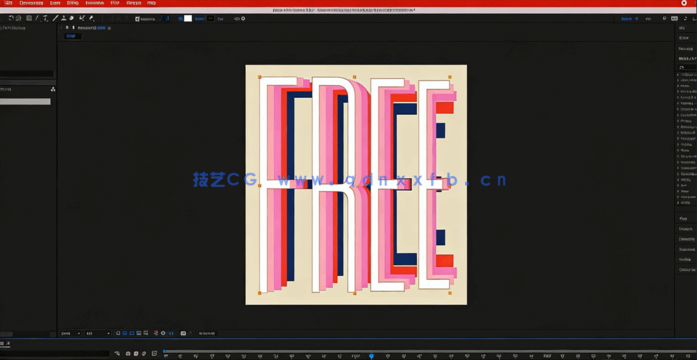This screenshot has height=360, width=697.
Task: Open the Composition panel menu icon
Action: tap(109, 28)
